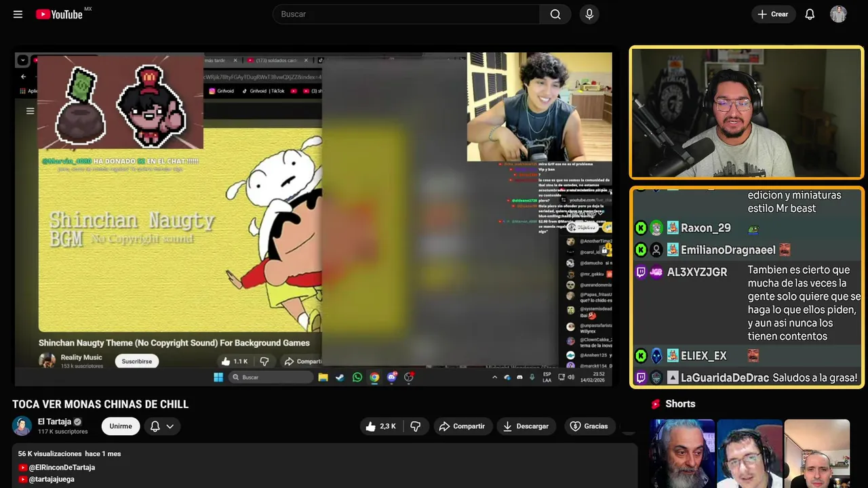
Task: Open File Explorer in the embedded taskbar
Action: click(x=323, y=377)
